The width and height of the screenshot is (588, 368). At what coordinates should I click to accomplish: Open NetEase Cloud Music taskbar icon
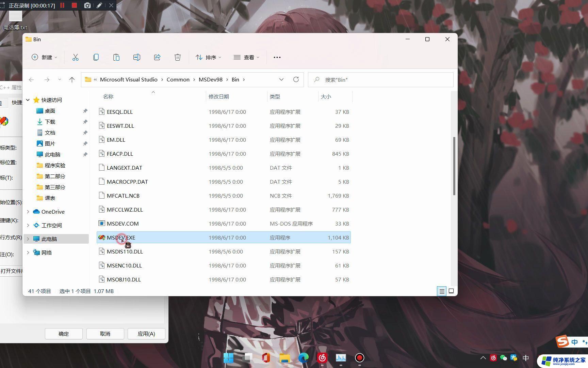[322, 358]
